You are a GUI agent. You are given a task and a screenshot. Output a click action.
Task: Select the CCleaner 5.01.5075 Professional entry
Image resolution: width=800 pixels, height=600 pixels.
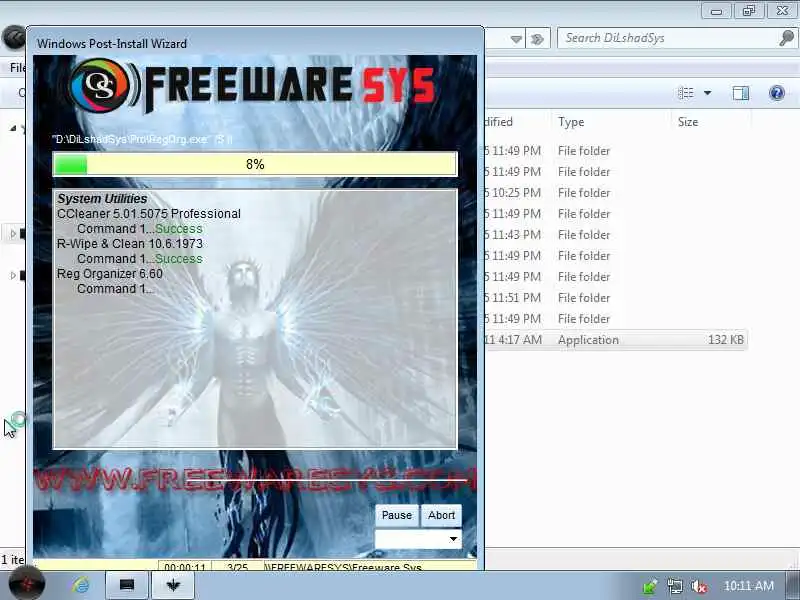coord(148,214)
